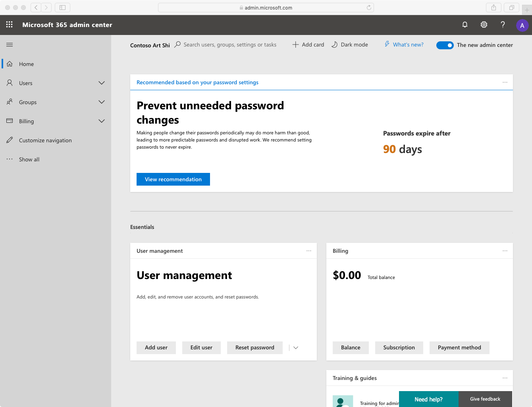The height and width of the screenshot is (407, 532).
Task: Click the Show all ellipsis icon
Action: (x=10, y=159)
